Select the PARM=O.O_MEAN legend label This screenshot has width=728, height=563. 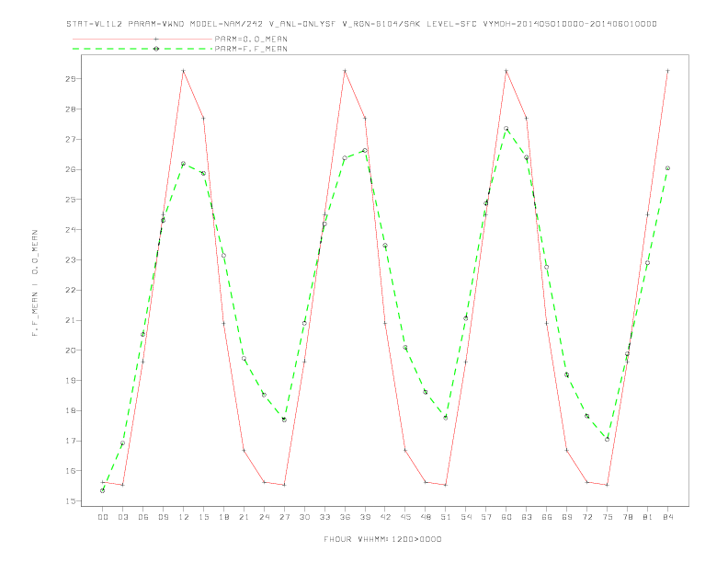(x=251, y=39)
